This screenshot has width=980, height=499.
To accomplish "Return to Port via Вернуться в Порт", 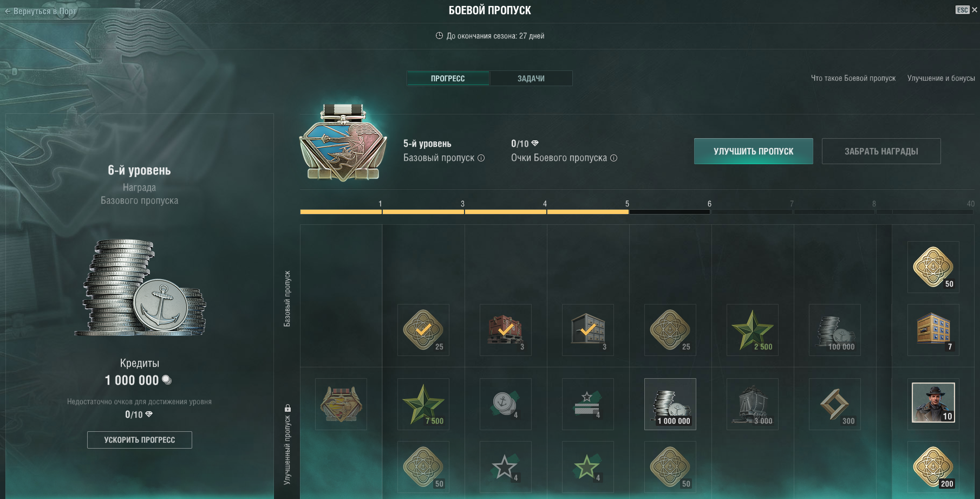I will (41, 11).
